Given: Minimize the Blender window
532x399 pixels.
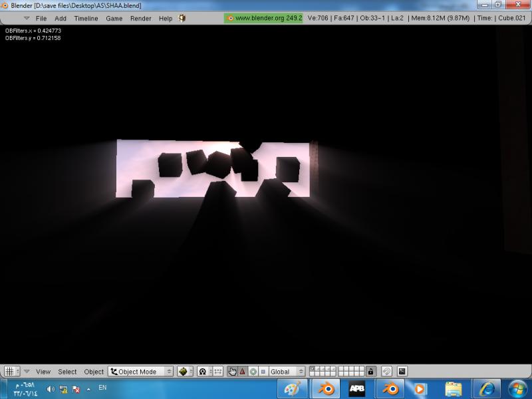Looking at the screenshot, I should pyautogui.click(x=485, y=5).
